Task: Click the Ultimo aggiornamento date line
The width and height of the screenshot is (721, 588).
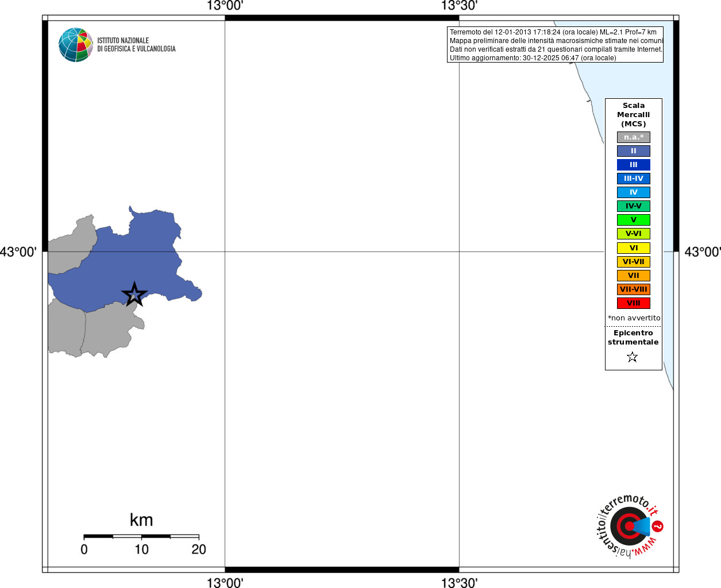Action: [x=533, y=58]
